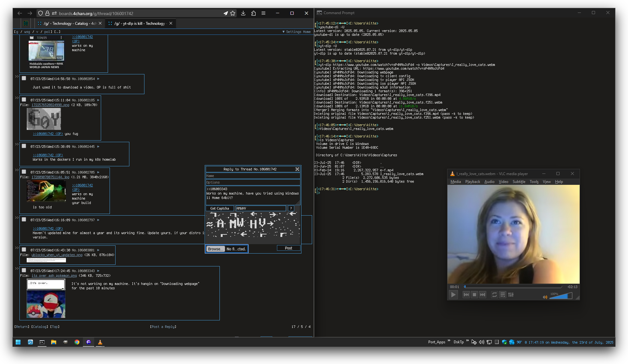Open post menu arrow for No.106003001
The image size is (628, 364).
(x=98, y=250)
